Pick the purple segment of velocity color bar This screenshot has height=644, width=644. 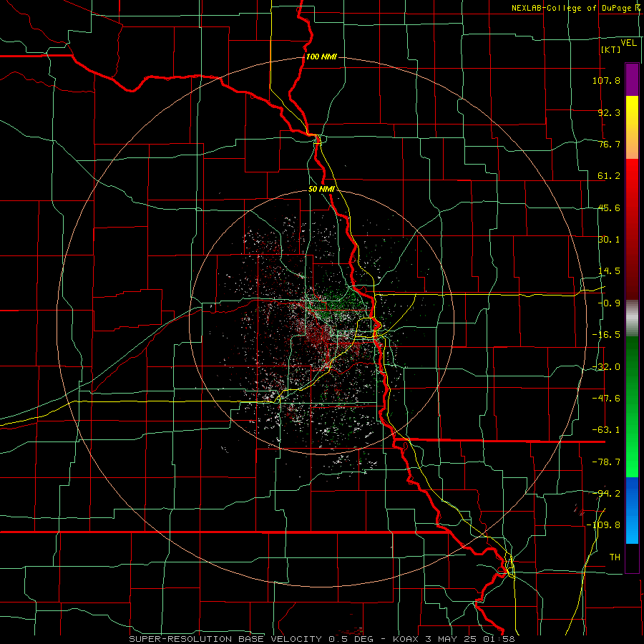tap(632, 79)
